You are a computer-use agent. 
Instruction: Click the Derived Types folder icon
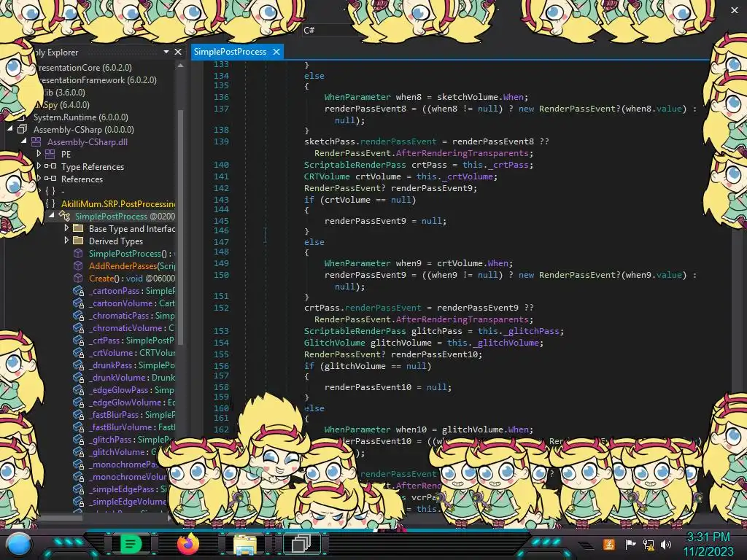click(78, 241)
